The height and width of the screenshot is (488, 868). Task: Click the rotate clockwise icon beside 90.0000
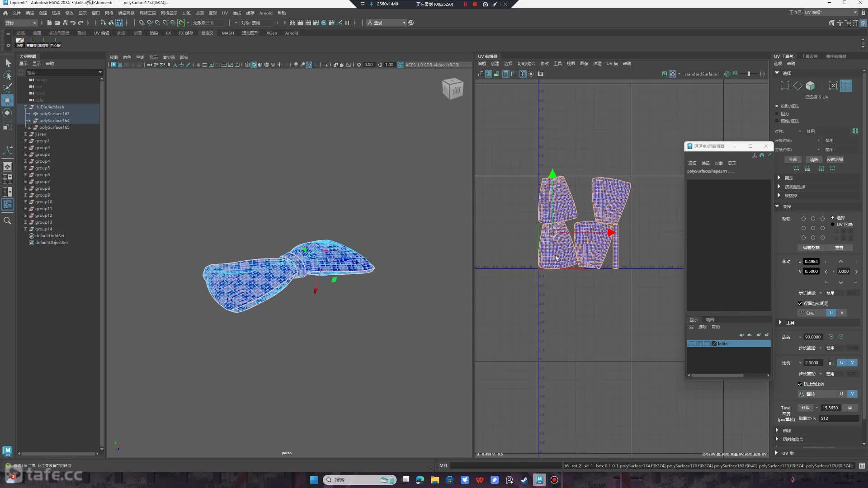[x=841, y=337]
